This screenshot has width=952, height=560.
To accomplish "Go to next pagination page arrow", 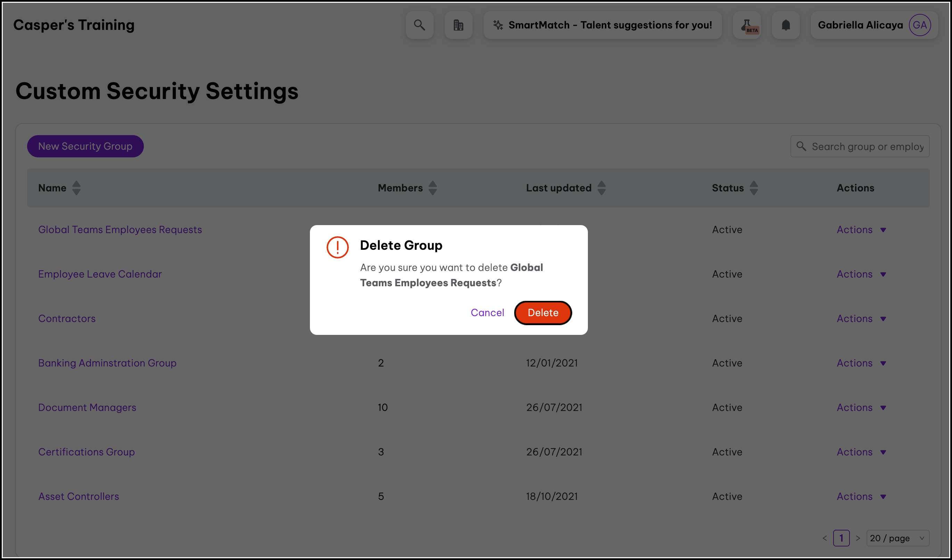I will pyautogui.click(x=858, y=538).
